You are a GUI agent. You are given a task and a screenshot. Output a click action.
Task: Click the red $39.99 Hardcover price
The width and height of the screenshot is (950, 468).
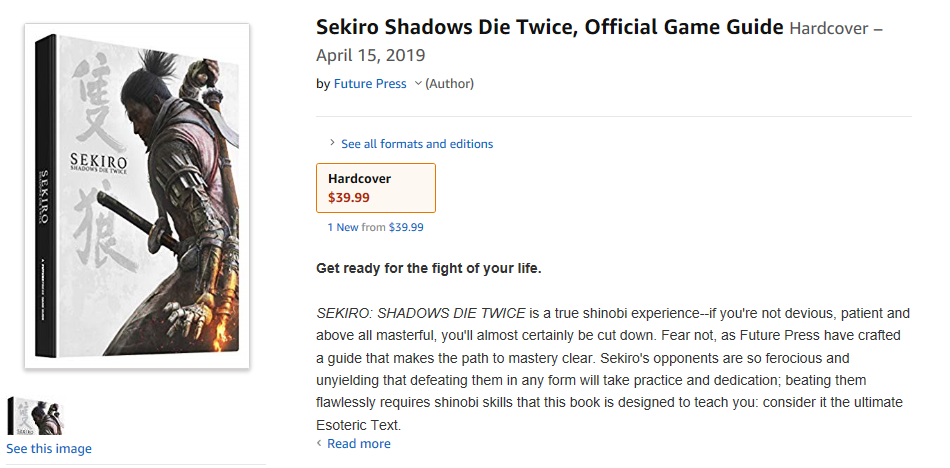(x=349, y=198)
